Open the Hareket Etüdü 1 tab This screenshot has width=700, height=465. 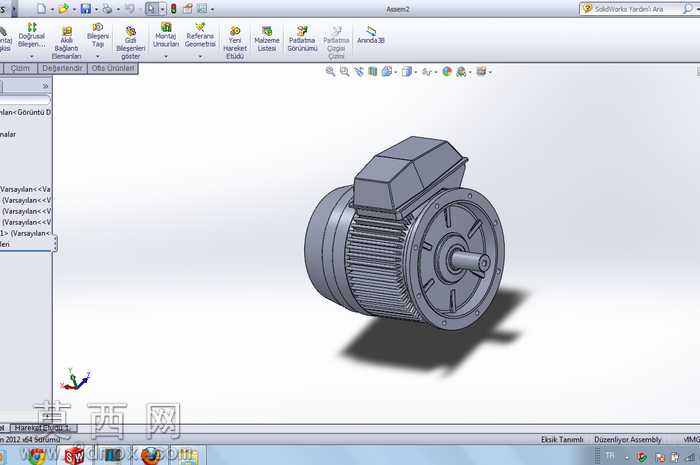(43, 428)
